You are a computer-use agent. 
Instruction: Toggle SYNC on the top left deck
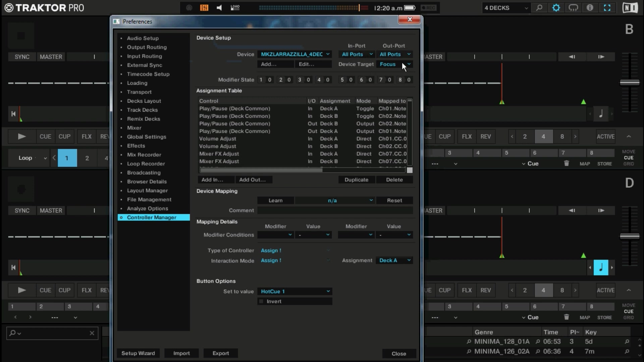(22, 57)
